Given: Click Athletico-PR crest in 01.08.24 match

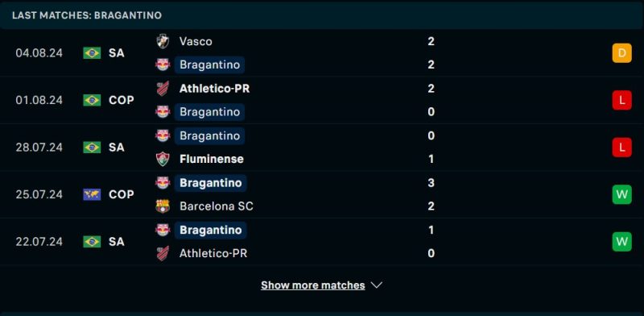Looking at the screenshot, I should coord(163,89).
